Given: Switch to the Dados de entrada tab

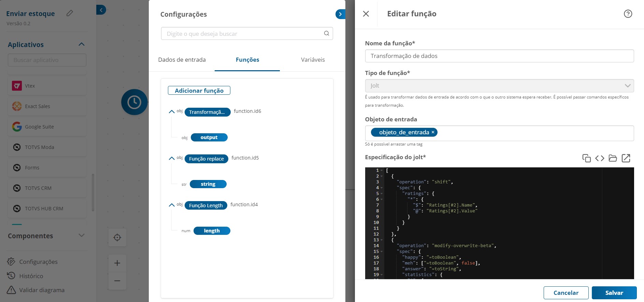Looking at the screenshot, I should click(x=182, y=60).
